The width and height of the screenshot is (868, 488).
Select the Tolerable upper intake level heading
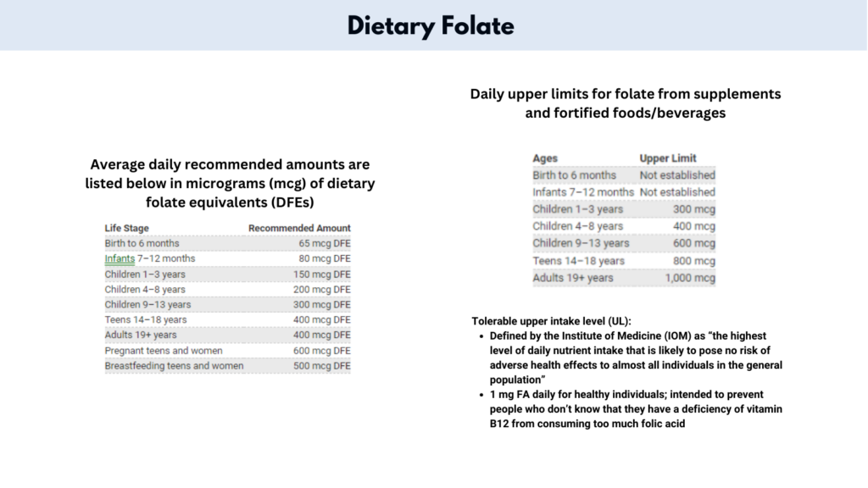pyautogui.click(x=551, y=321)
